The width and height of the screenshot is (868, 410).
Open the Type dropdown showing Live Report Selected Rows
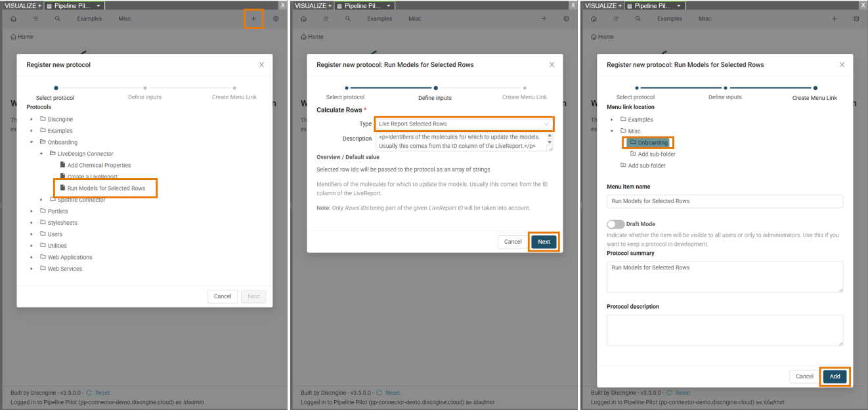pos(464,124)
